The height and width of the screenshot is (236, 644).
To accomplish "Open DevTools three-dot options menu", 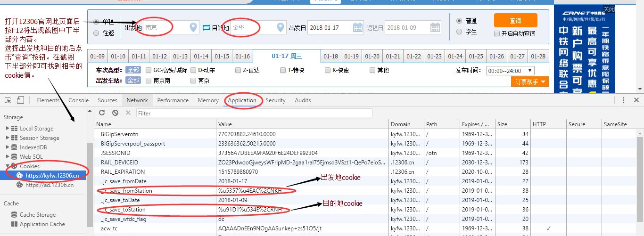I will (x=623, y=100).
